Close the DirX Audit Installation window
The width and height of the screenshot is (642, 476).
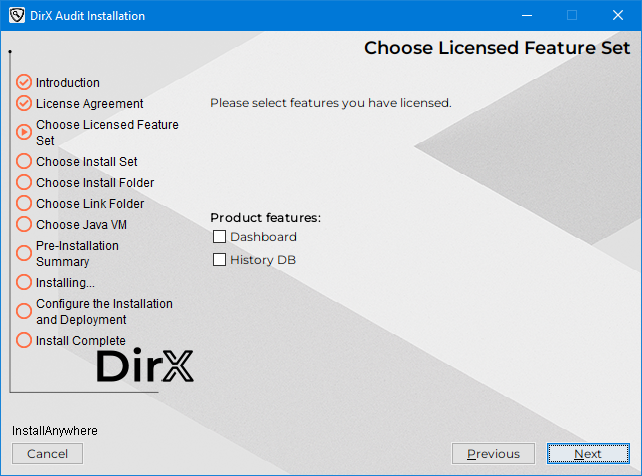point(618,16)
